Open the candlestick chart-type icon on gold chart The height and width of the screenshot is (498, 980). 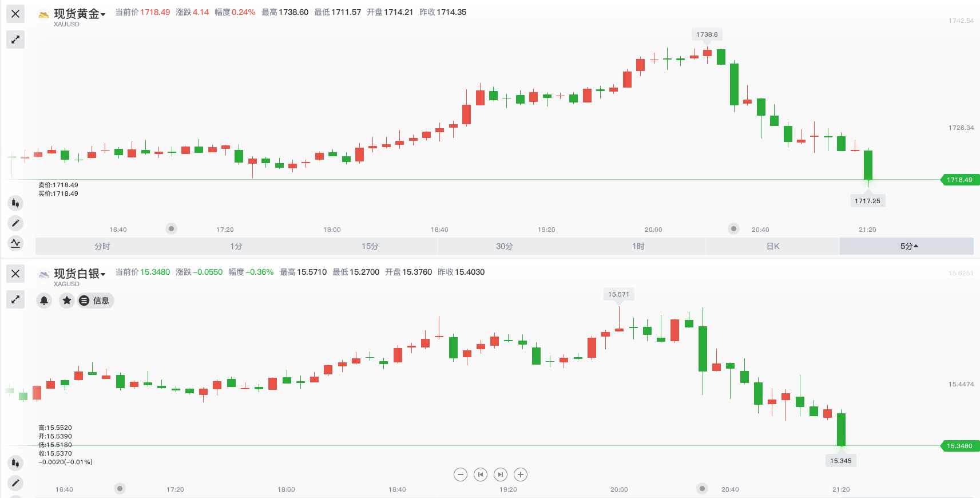pyautogui.click(x=15, y=203)
